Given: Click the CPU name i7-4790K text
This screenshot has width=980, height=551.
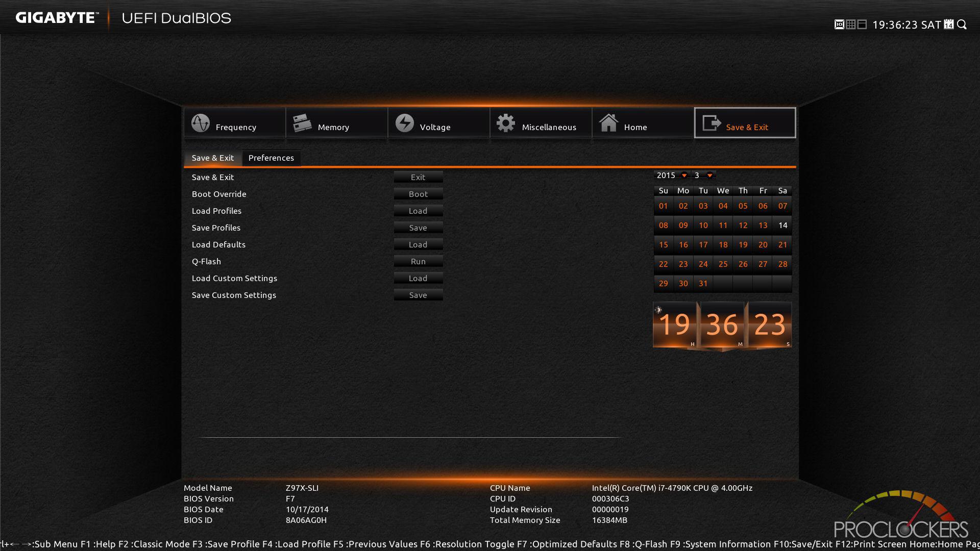Looking at the screenshot, I should (x=672, y=488).
